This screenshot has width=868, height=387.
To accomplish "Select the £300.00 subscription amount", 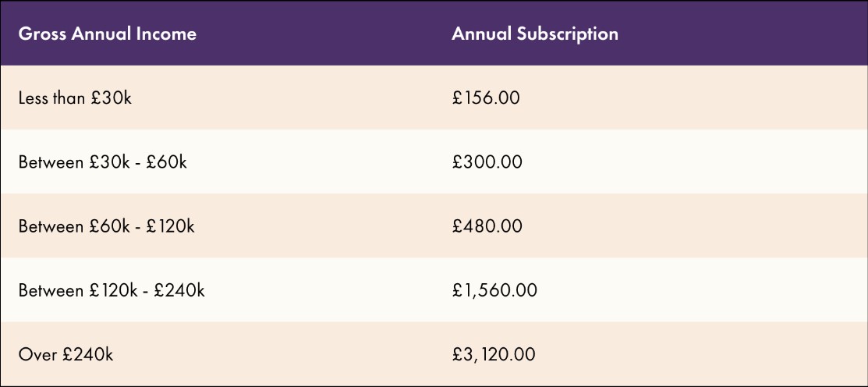I will (x=487, y=162).
